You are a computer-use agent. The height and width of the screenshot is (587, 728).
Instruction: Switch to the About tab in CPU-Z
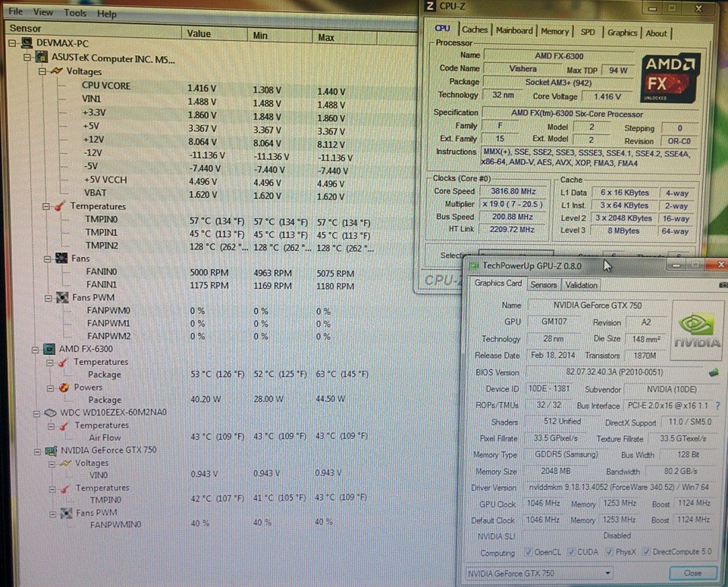[x=655, y=33]
